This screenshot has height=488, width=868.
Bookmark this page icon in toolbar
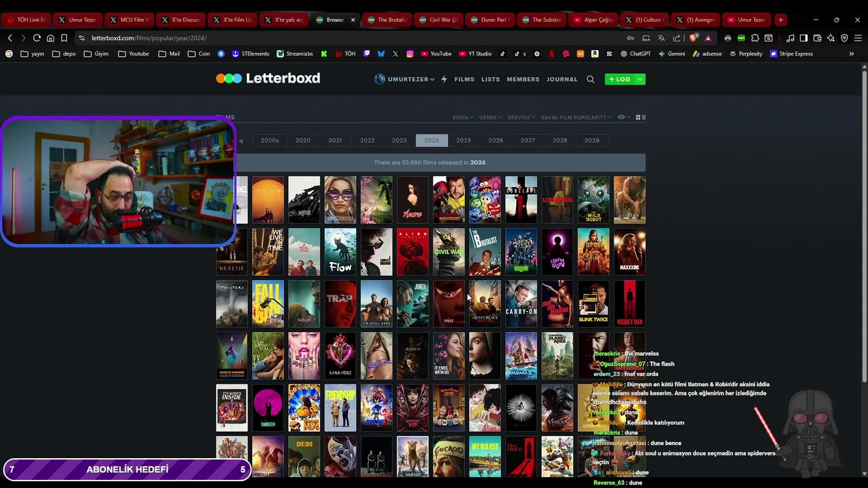(x=64, y=38)
